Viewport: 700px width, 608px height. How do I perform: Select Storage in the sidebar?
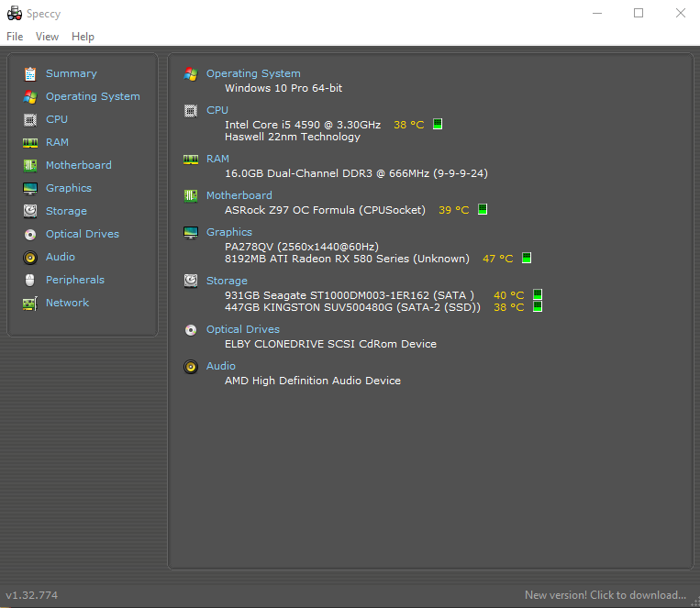pyautogui.click(x=66, y=211)
